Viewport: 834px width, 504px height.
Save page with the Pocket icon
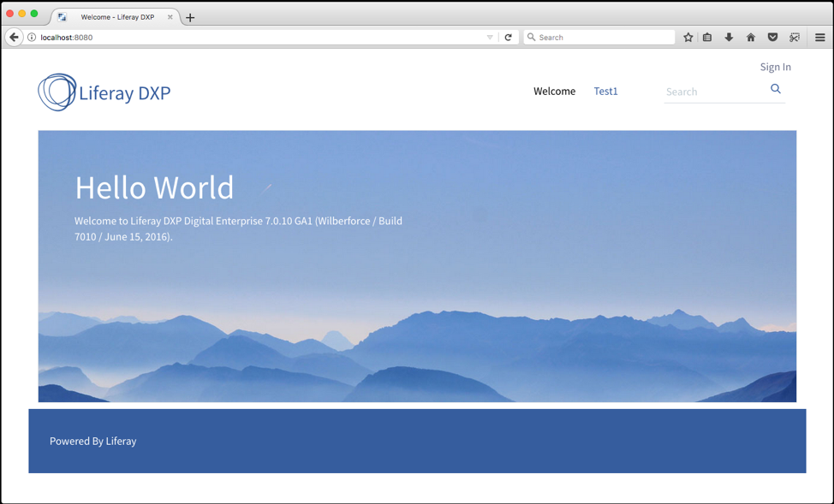click(x=772, y=37)
